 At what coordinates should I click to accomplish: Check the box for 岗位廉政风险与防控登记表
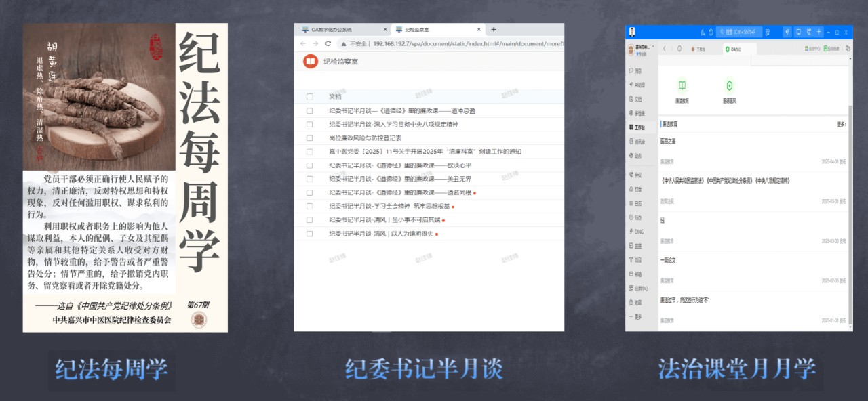pyautogui.click(x=310, y=138)
